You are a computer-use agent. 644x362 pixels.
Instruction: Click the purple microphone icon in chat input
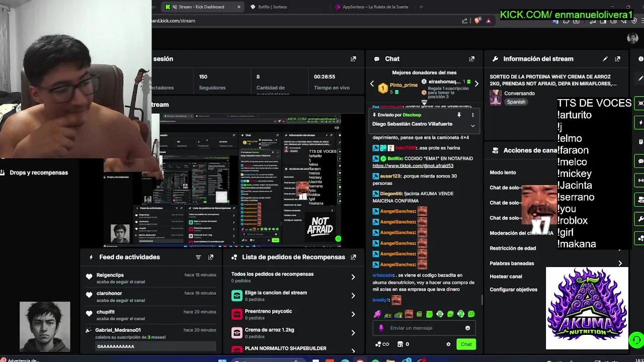(381, 328)
